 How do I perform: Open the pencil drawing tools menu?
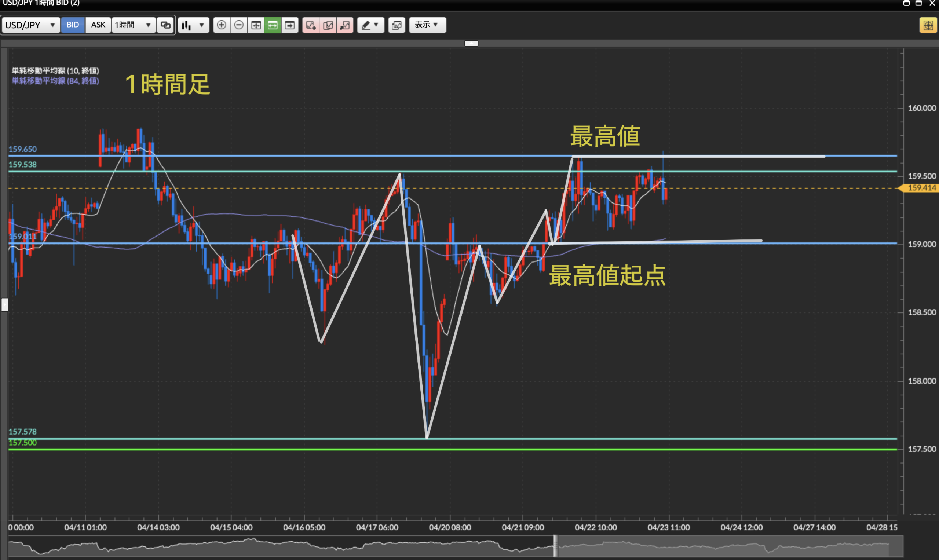[370, 25]
